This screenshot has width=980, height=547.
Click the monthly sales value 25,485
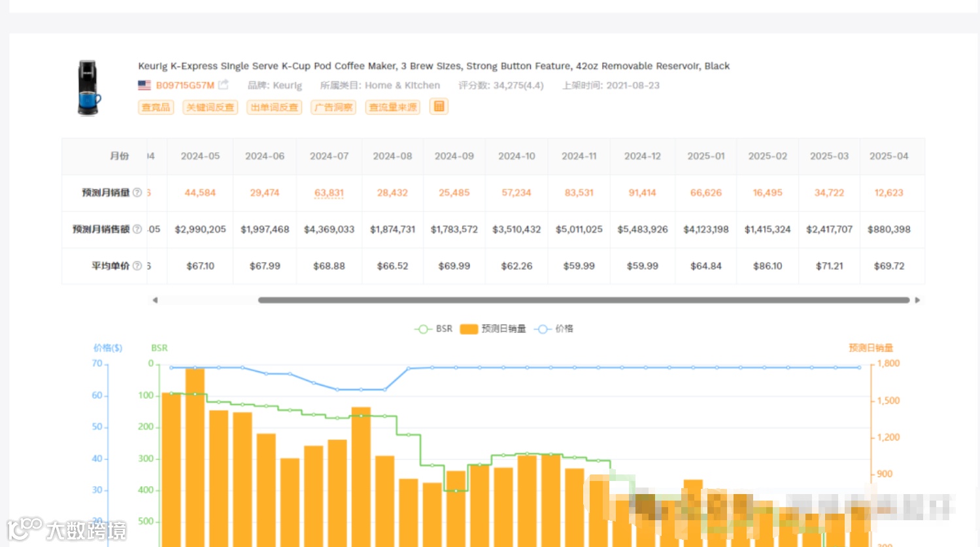pos(454,193)
